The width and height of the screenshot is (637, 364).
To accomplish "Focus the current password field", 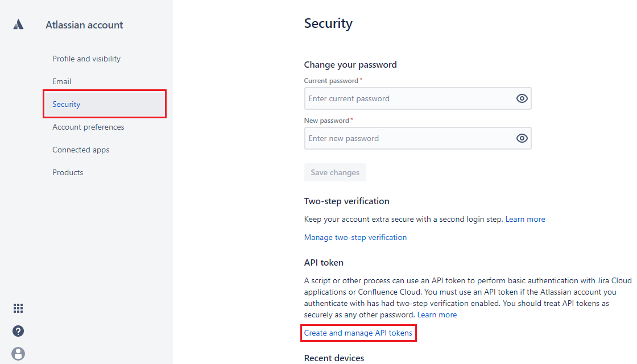I will point(417,99).
